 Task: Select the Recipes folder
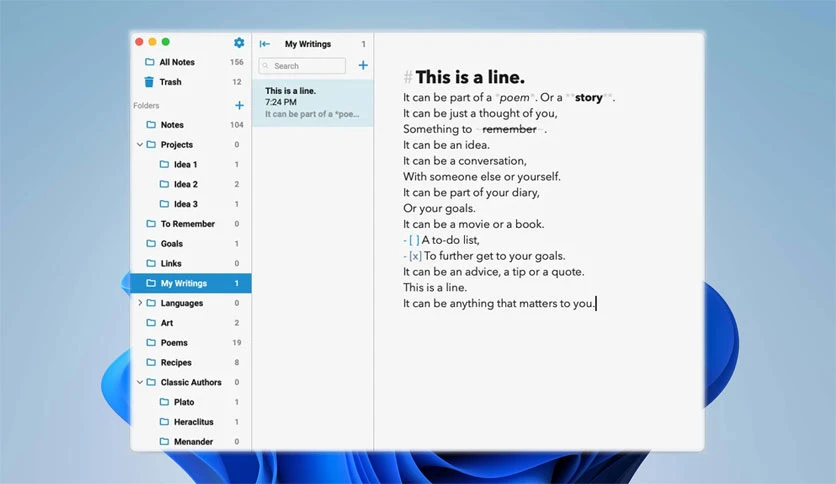(191, 362)
